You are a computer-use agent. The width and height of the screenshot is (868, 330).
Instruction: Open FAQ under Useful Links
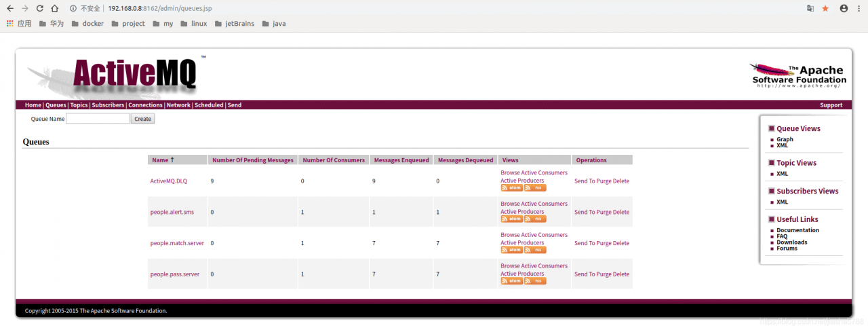pos(782,236)
